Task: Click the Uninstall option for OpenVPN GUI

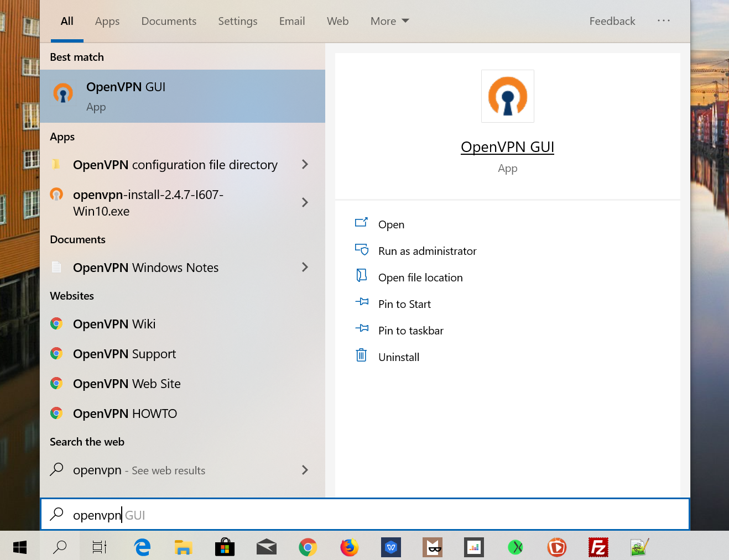Action: click(398, 357)
